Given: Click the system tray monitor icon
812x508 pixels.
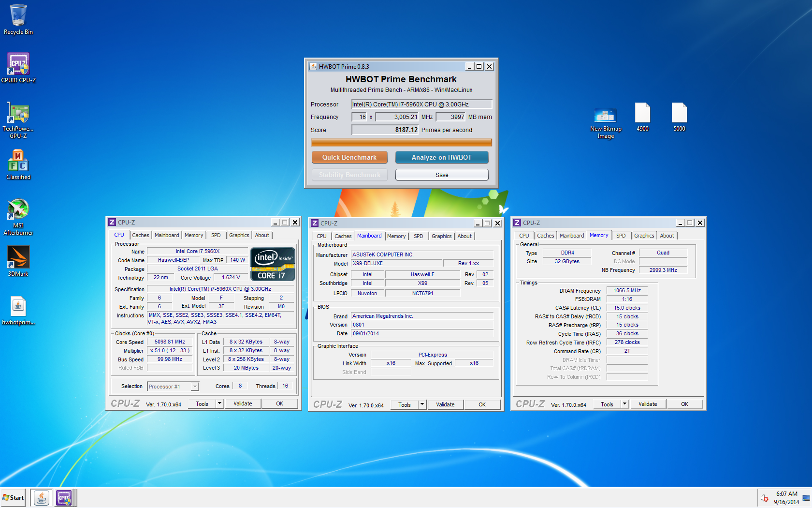Looking at the screenshot, I should pos(806,498).
